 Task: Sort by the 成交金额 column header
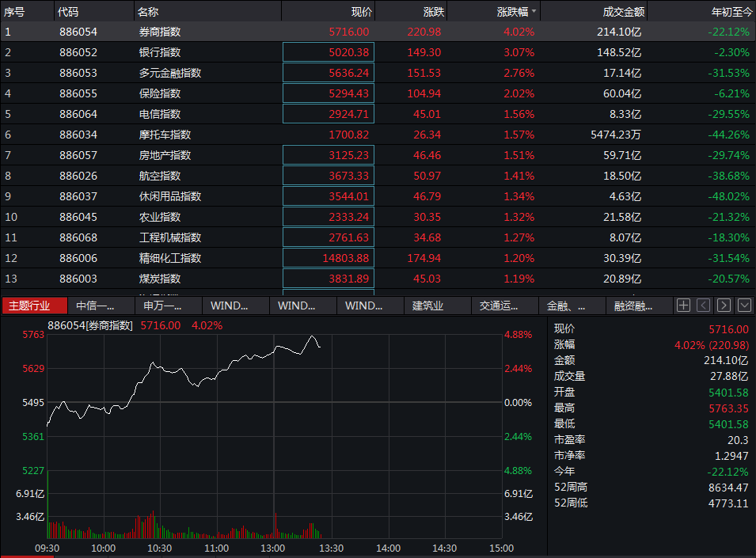pos(622,12)
